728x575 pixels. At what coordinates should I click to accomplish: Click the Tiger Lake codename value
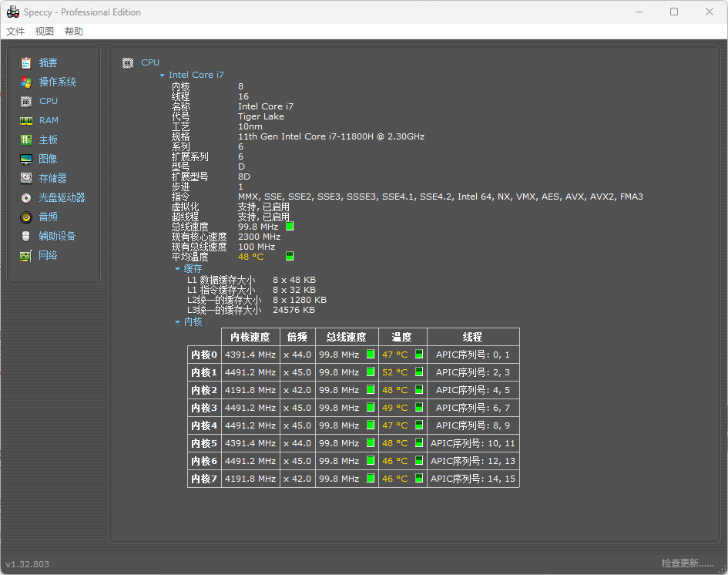[261, 116]
